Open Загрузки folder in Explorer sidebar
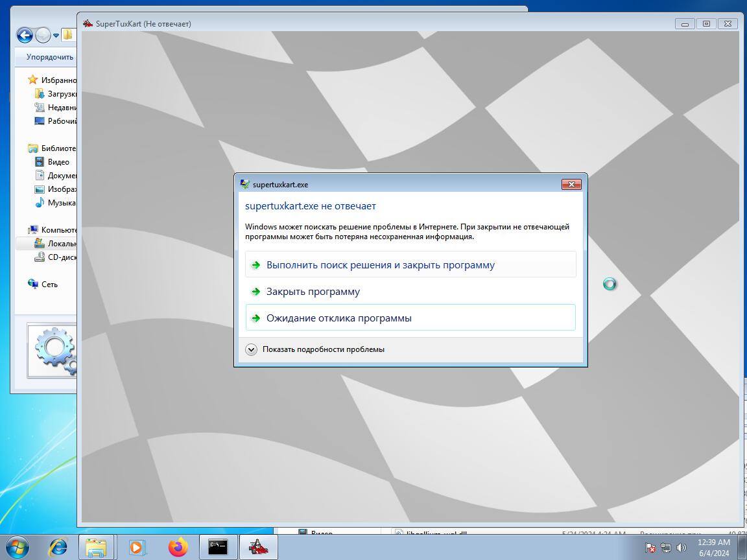Screen dimensions: 747x560 pyautogui.click(x=56, y=94)
